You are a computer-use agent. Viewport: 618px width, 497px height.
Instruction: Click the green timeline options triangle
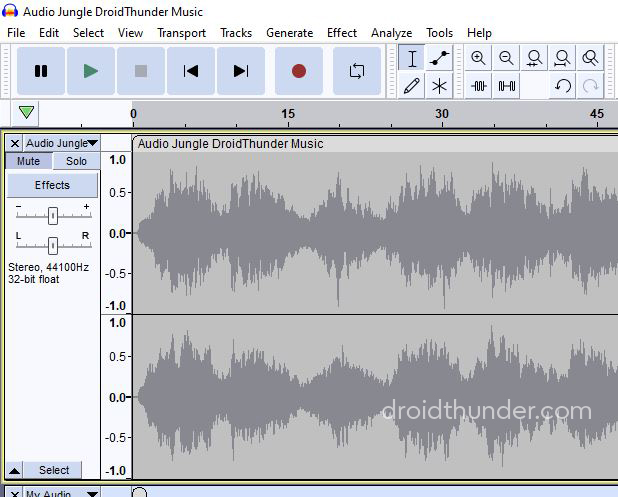26,113
